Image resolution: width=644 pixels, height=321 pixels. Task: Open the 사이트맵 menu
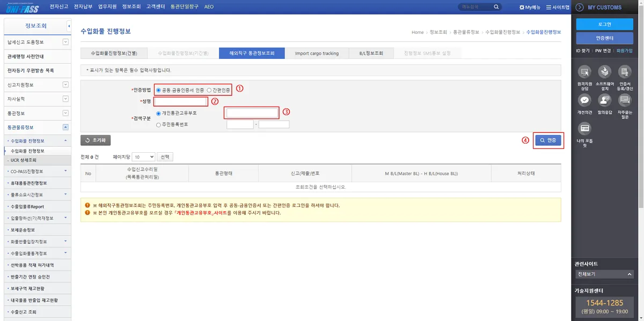558,7
